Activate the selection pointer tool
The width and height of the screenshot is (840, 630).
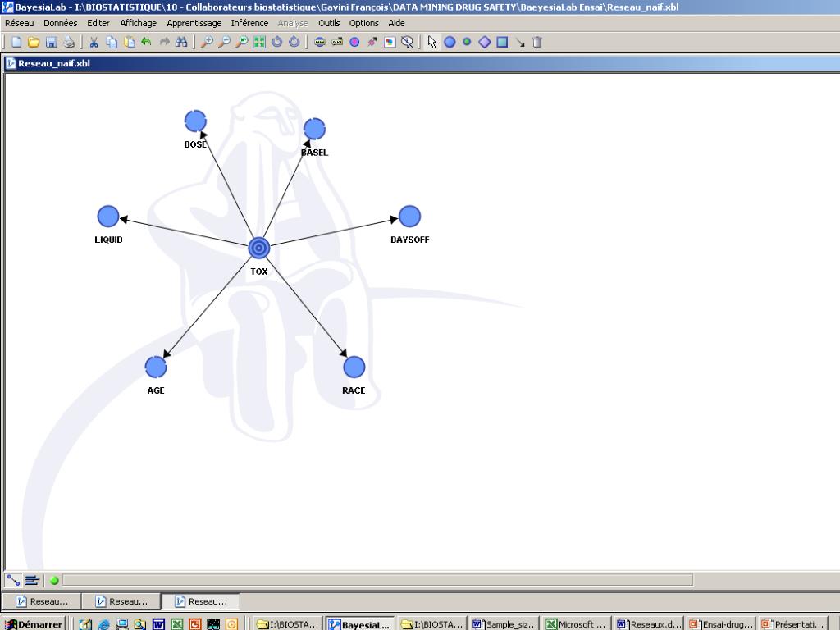431,42
